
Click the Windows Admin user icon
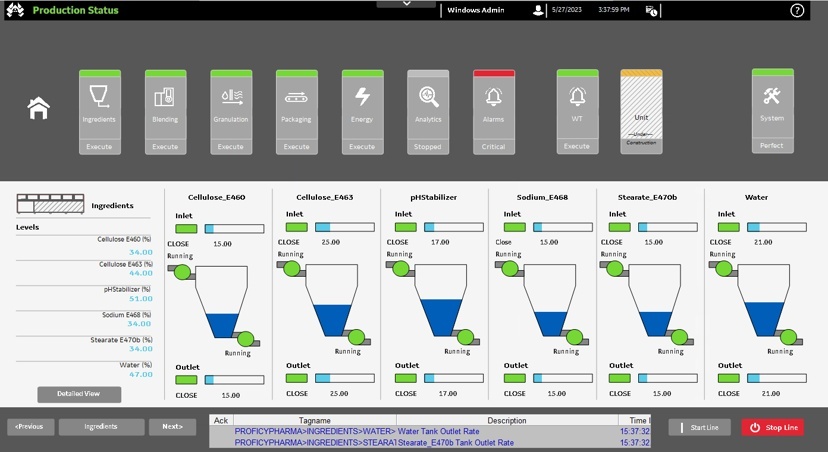[x=539, y=10]
